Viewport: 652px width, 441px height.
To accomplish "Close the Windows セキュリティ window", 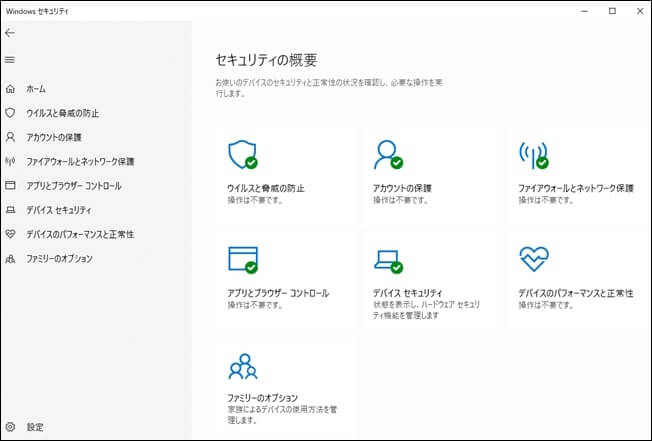I will click(x=640, y=11).
